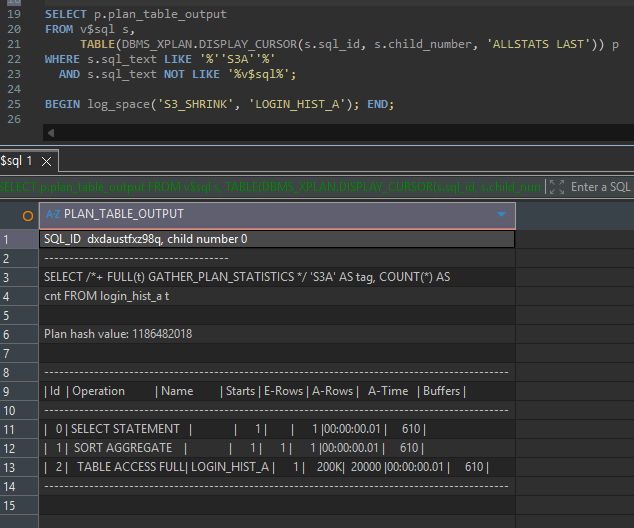Open PLAN_TABLE_OUTPUT column dropdown arrow
The width and height of the screenshot is (634, 528).
(x=501, y=214)
